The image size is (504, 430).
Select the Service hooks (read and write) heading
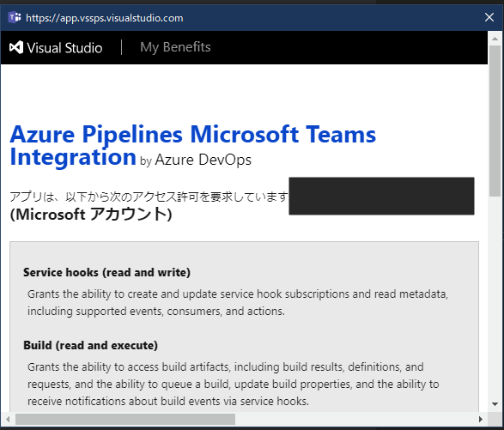[106, 272]
